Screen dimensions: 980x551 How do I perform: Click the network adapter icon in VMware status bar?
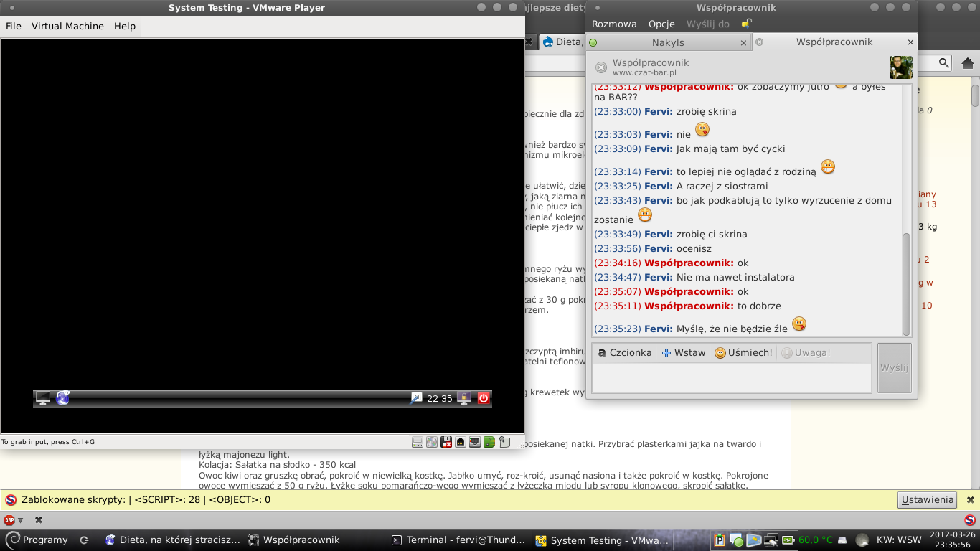[x=461, y=442]
